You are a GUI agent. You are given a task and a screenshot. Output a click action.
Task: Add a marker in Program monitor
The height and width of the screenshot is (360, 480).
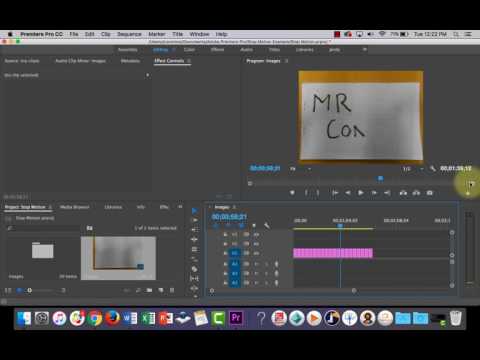tap(292, 193)
